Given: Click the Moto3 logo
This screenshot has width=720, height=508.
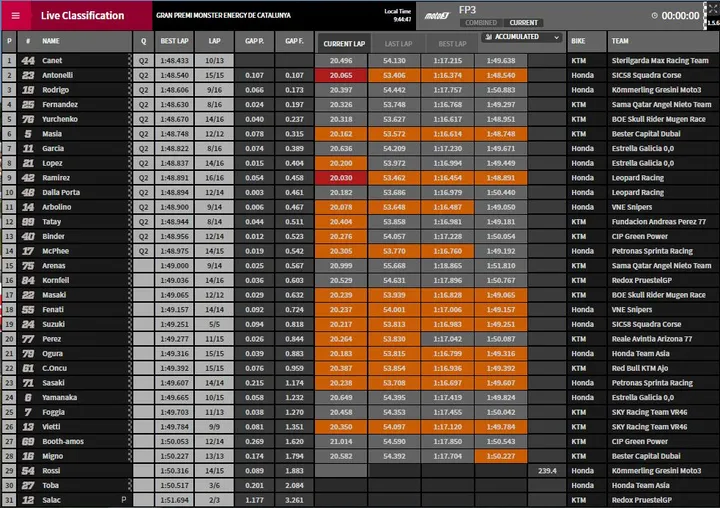Looking at the screenshot, I should (436, 16).
